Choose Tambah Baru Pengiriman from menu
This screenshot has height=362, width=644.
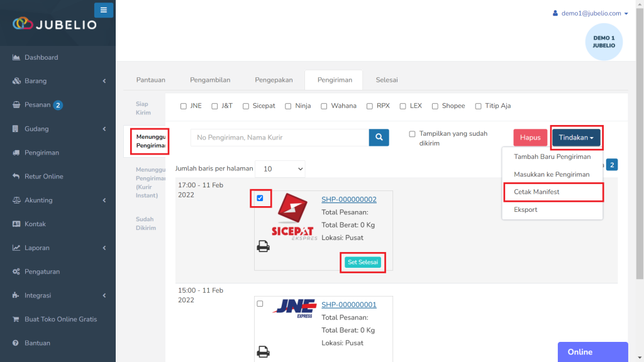(552, 156)
